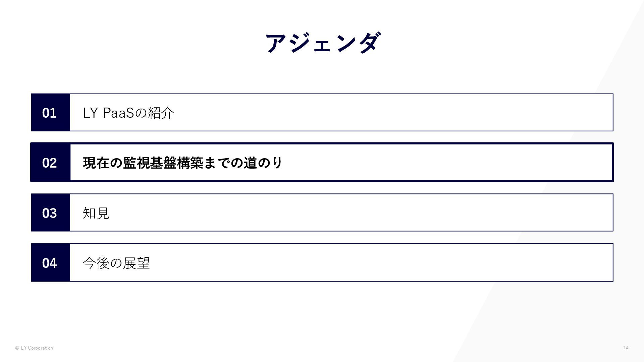The width and height of the screenshot is (644, 362).
Task: Click the word 展望 in last item
Action: click(x=136, y=263)
